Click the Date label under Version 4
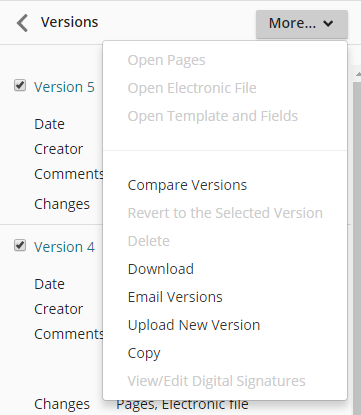Viewport: 361px width, 415px height. [x=49, y=284]
